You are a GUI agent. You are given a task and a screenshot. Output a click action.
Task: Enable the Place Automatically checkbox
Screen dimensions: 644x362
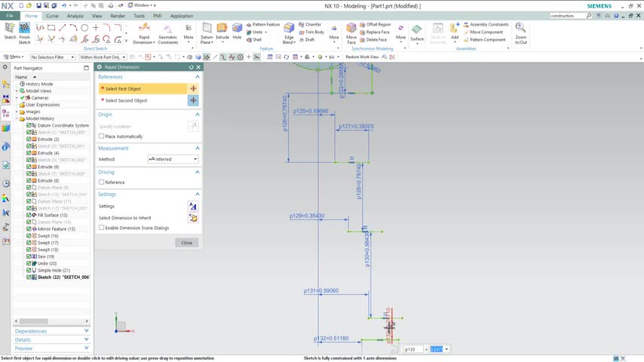click(x=102, y=137)
